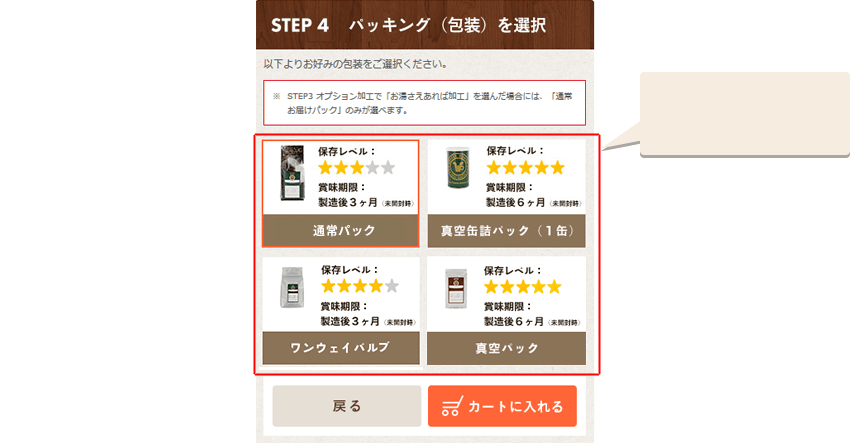Click the shopping cart icon

tap(452, 406)
